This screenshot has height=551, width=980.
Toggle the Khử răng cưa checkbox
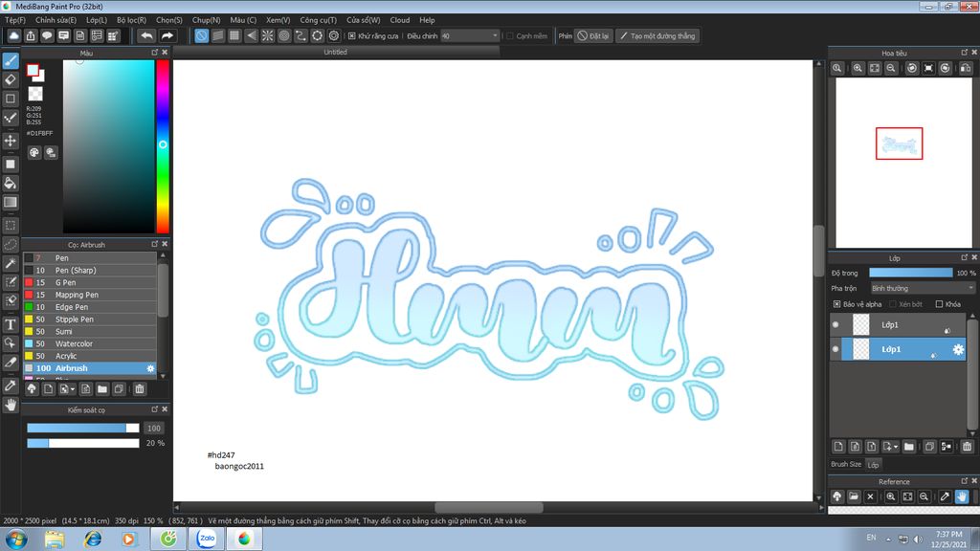click(x=352, y=35)
